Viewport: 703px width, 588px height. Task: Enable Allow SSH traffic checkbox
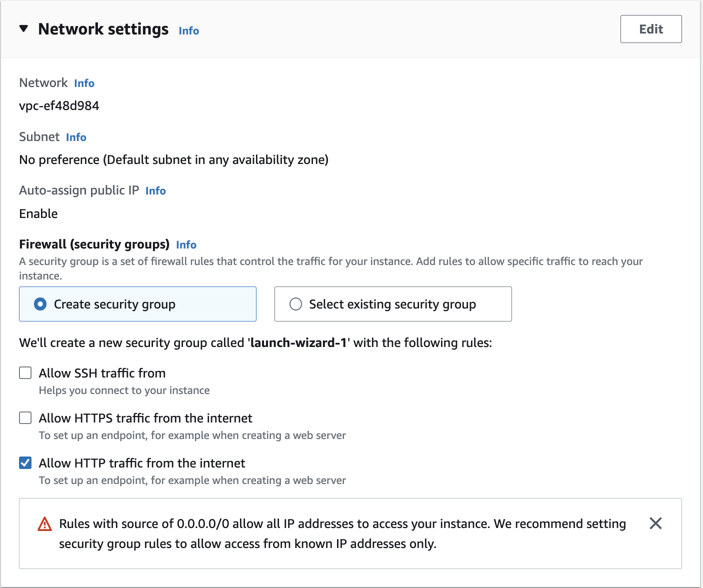[25, 372]
